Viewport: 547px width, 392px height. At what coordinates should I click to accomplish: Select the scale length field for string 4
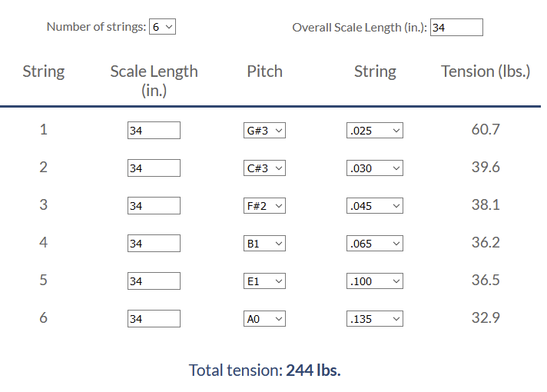coord(154,244)
